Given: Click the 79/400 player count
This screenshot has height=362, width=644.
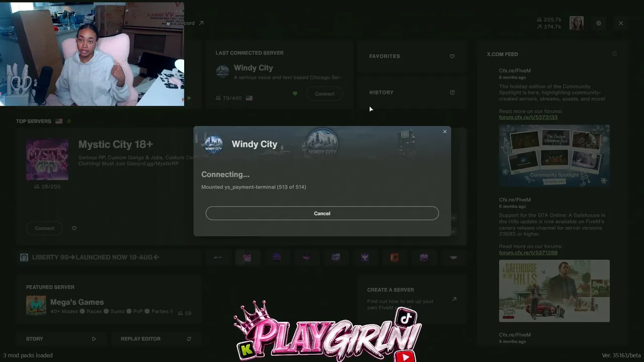Looking at the screenshot, I should (228, 98).
